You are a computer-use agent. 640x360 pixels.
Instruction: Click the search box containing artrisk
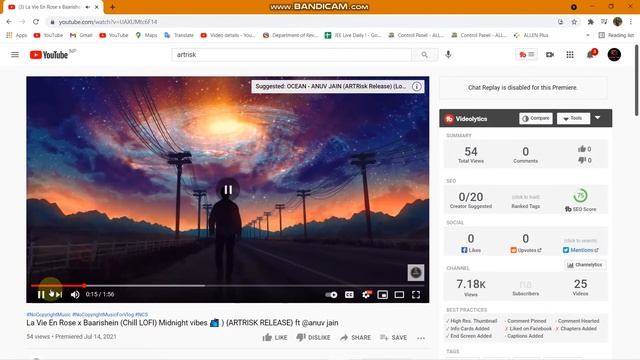click(292, 55)
